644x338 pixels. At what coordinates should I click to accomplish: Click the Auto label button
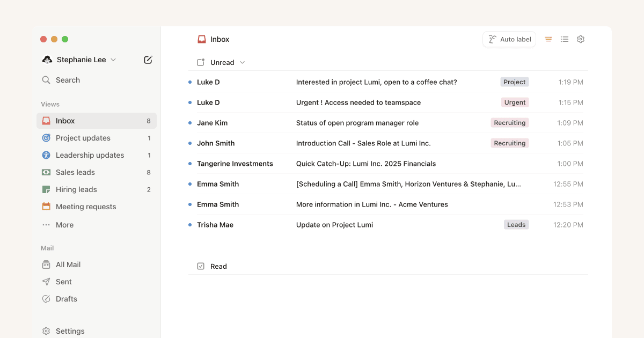pyautogui.click(x=509, y=39)
